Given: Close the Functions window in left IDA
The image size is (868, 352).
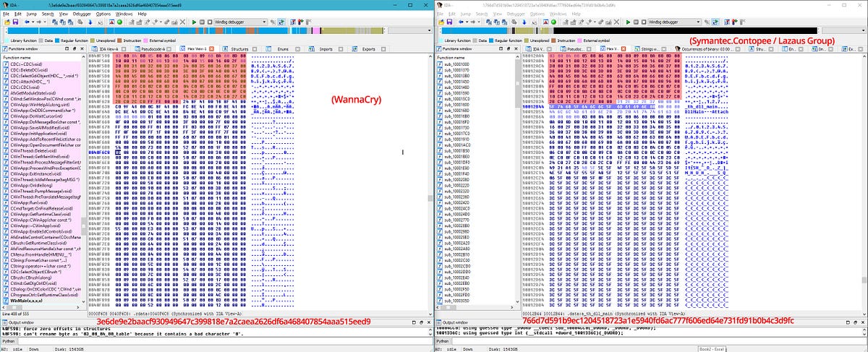Looking at the screenshot, I should [x=82, y=48].
